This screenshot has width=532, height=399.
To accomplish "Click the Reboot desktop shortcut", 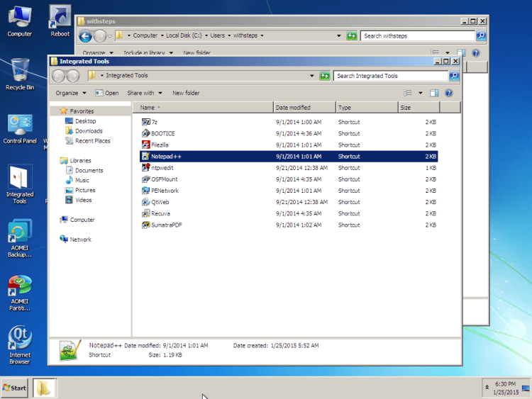I will 60,21.
